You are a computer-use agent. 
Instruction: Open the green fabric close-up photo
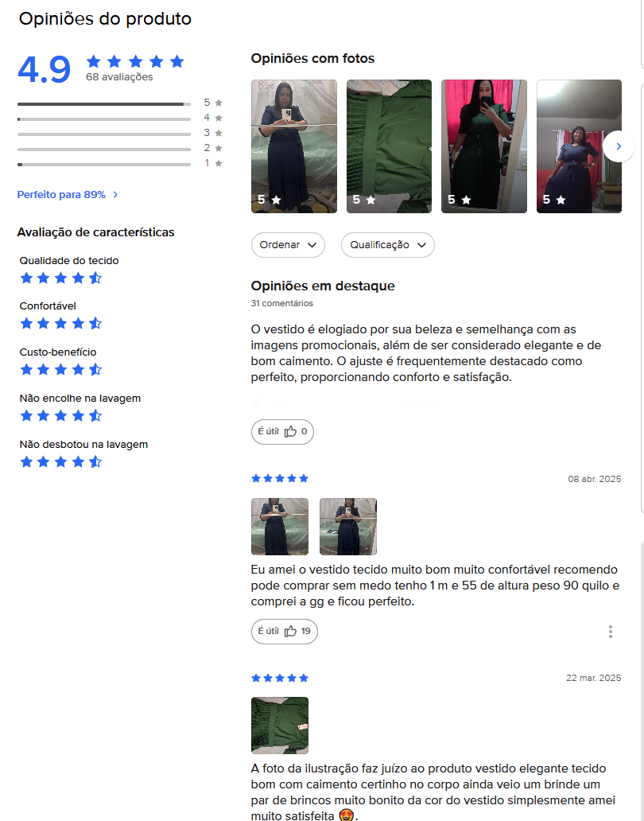click(x=390, y=146)
